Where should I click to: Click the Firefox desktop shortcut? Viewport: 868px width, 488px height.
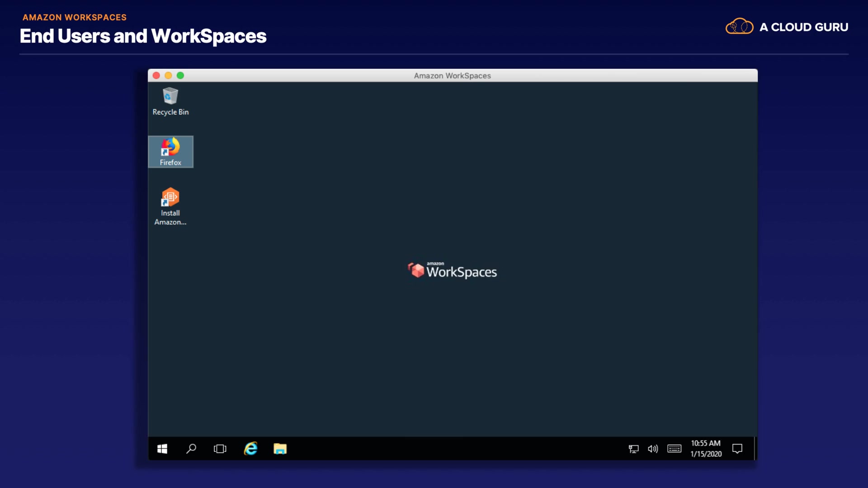[x=170, y=151]
